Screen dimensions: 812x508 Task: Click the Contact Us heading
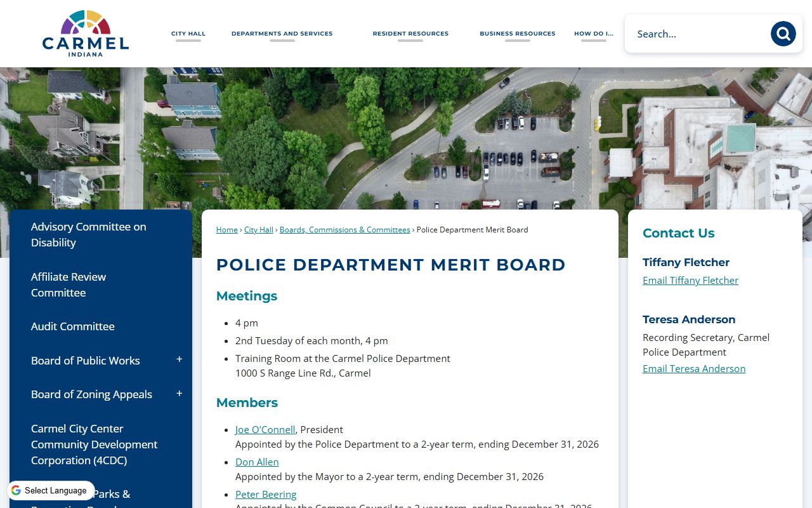pos(679,233)
